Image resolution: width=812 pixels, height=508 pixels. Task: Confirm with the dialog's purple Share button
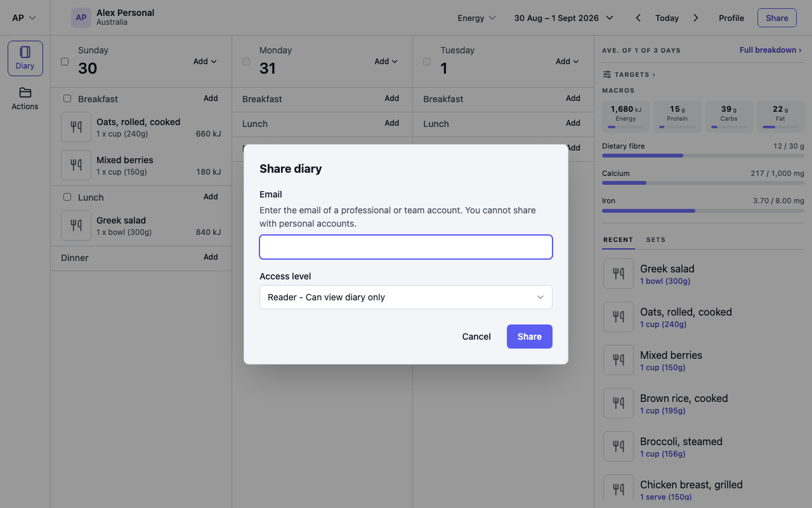[530, 337]
